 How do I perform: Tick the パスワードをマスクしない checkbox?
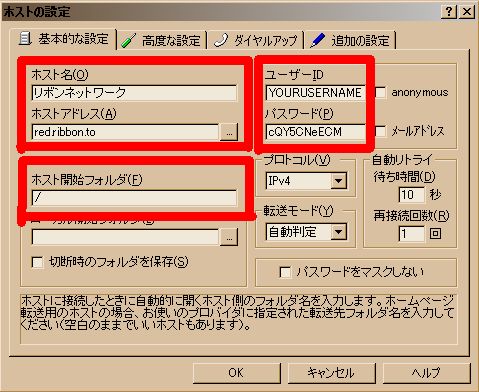(x=285, y=272)
